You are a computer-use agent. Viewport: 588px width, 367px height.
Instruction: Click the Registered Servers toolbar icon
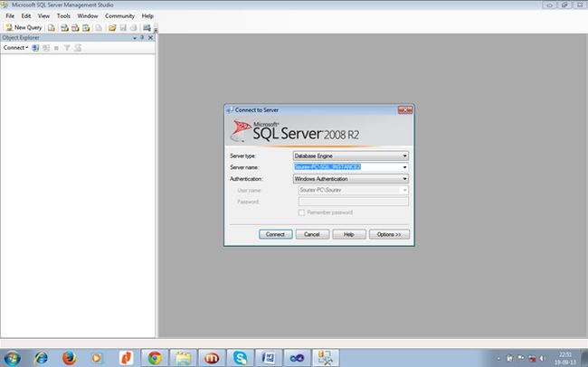pos(147,28)
